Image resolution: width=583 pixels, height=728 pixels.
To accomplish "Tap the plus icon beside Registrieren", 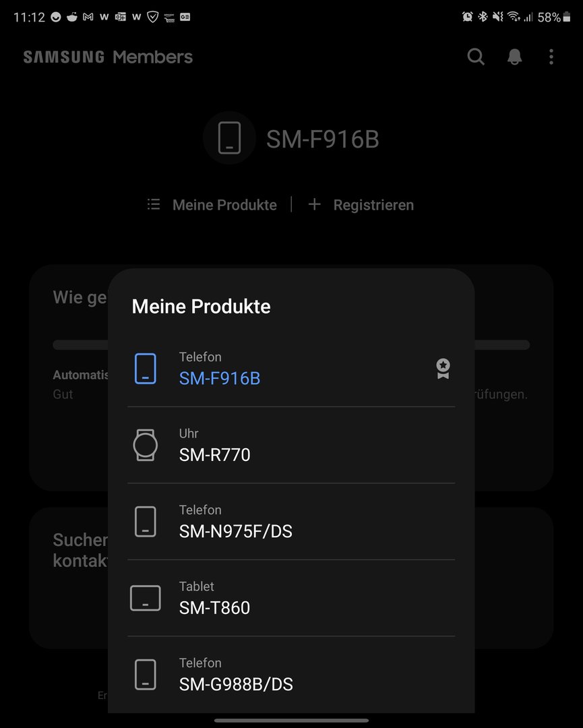I will pos(314,204).
